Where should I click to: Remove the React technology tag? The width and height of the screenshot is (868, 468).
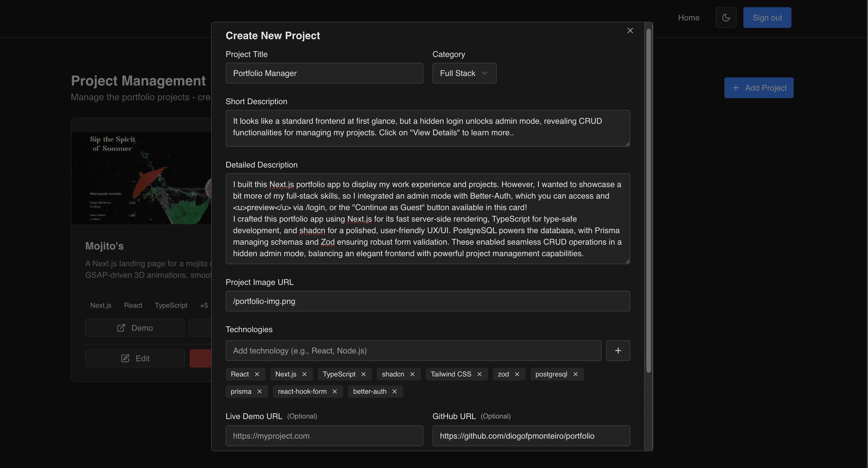coord(257,374)
